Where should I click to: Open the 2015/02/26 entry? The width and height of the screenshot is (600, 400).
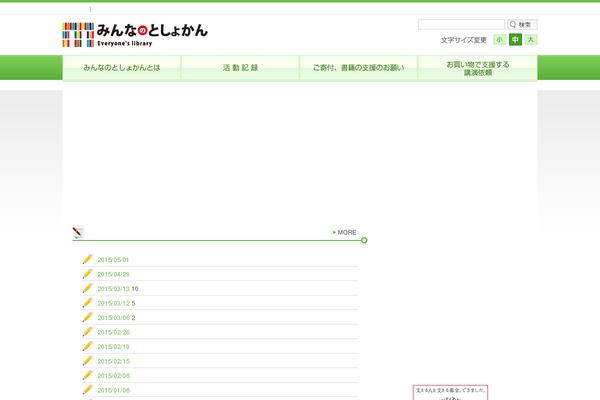pos(114,333)
